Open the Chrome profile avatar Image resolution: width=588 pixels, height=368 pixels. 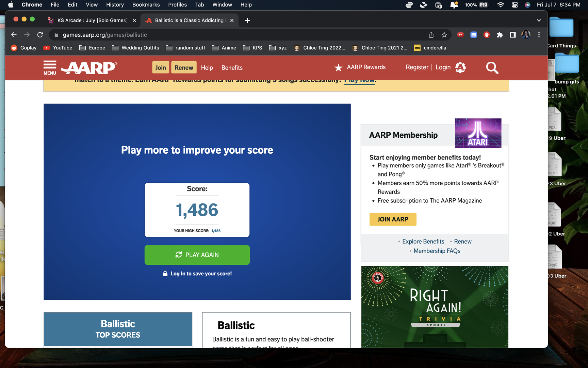(526, 35)
